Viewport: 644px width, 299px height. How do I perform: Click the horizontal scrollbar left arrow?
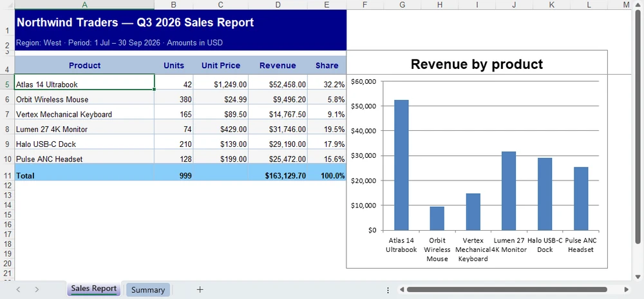(x=402, y=289)
